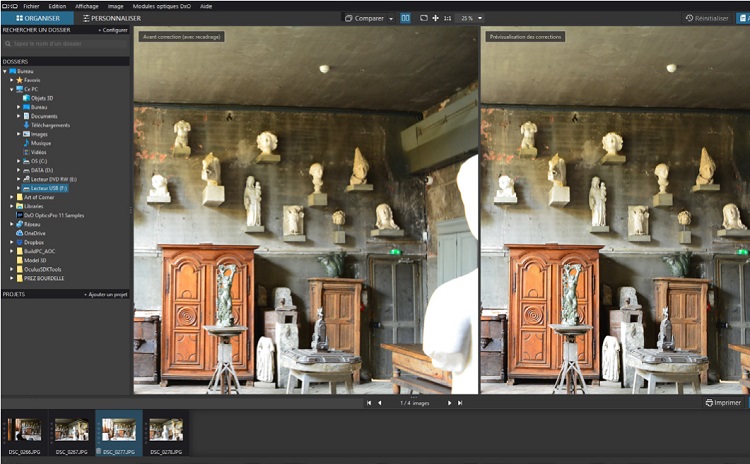Click the Réinitialiser button

[x=707, y=18]
